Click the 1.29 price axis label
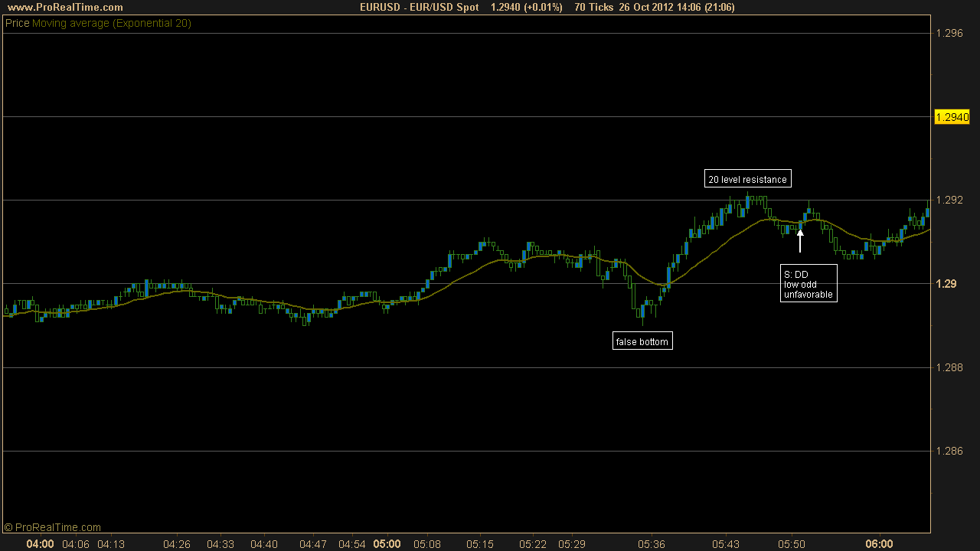This screenshot has width=980, height=551. click(946, 284)
